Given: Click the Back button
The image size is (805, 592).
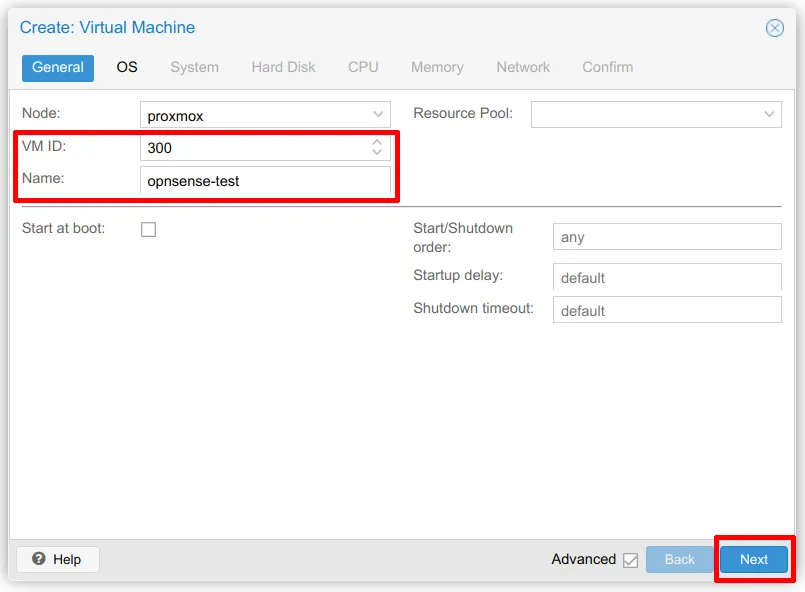Looking at the screenshot, I should point(679,559).
